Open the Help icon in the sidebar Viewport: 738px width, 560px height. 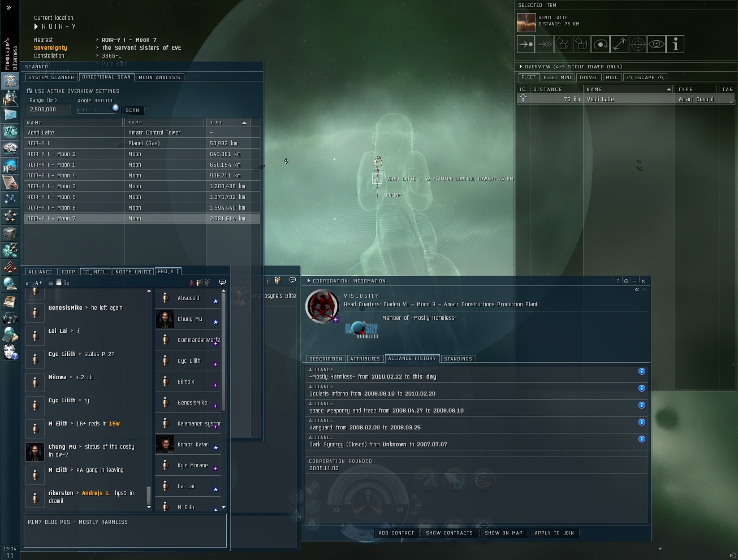coord(10,352)
